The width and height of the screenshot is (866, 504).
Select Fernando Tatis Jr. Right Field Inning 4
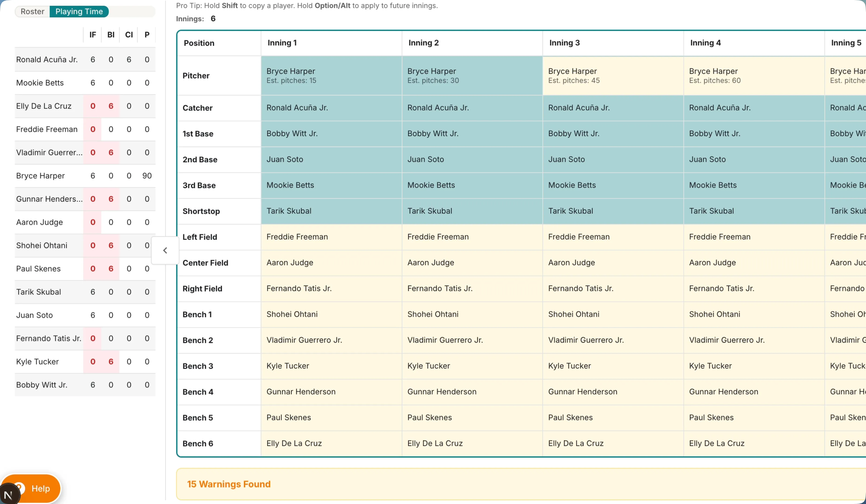coord(754,288)
